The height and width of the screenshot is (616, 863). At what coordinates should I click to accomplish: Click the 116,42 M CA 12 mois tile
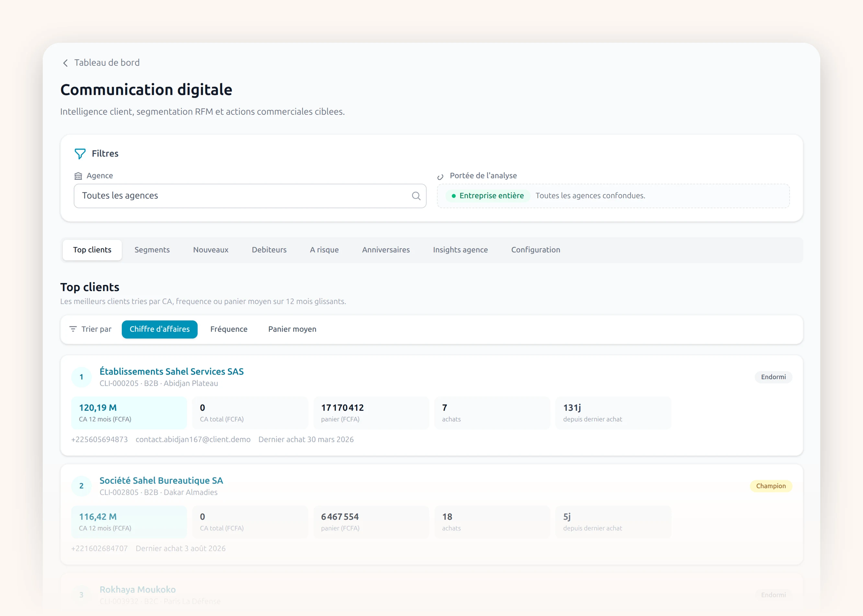pyautogui.click(x=129, y=521)
